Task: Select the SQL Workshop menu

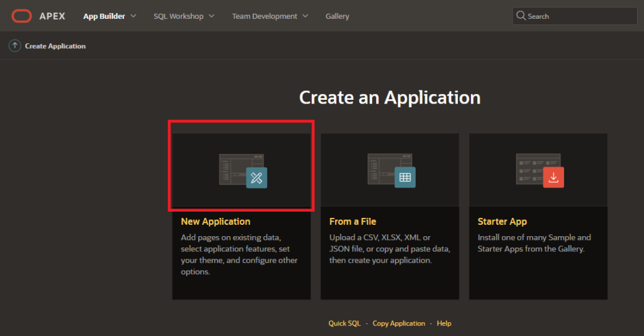Action: 179,16
